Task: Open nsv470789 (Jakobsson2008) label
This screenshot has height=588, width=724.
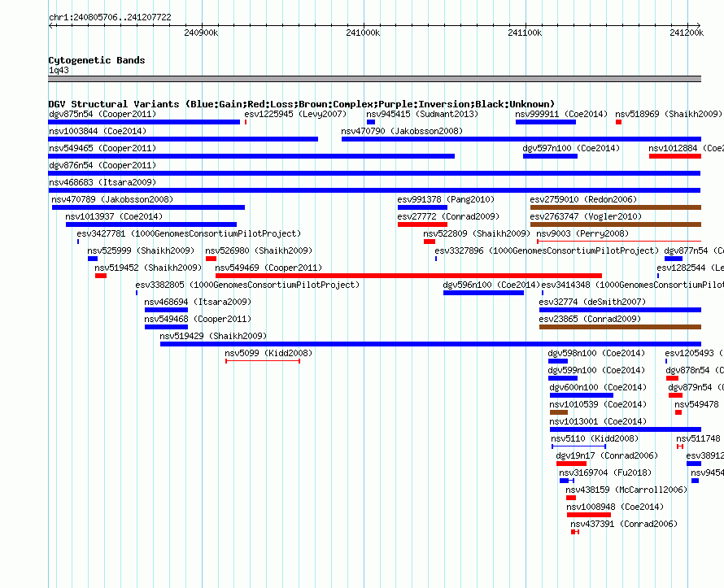Action: (x=112, y=199)
